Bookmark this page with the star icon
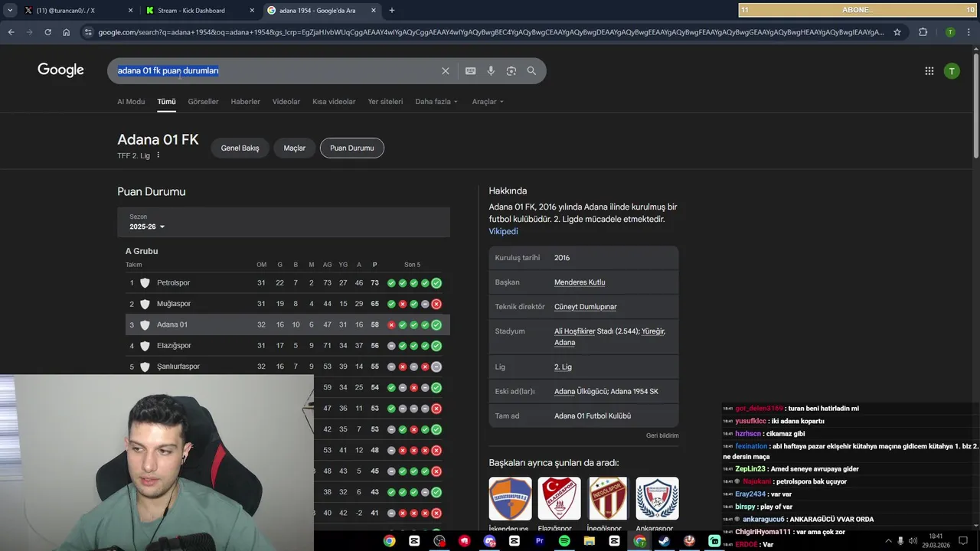The height and width of the screenshot is (551, 980). (x=897, y=32)
